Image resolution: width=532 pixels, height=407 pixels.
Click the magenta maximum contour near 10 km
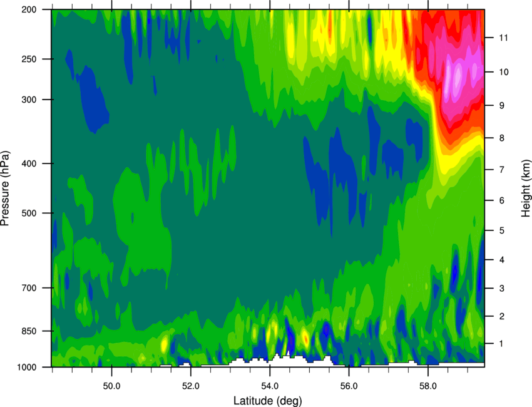[x=458, y=75]
